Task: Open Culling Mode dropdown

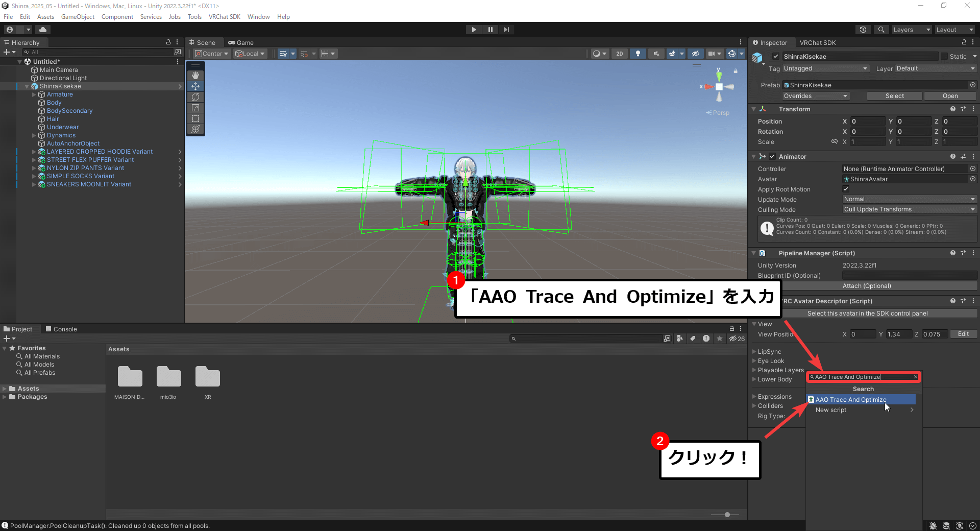Action: tap(909, 209)
